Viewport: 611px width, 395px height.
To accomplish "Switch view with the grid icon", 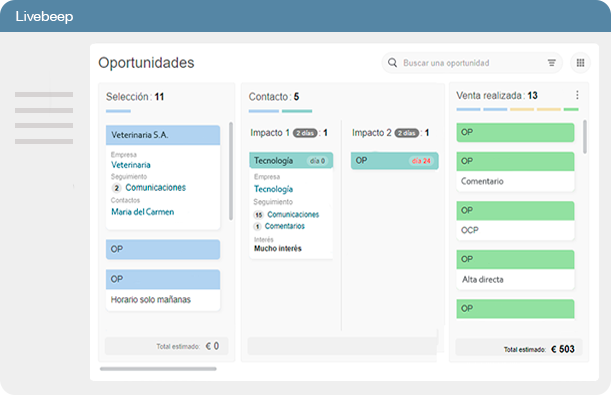I will point(580,63).
